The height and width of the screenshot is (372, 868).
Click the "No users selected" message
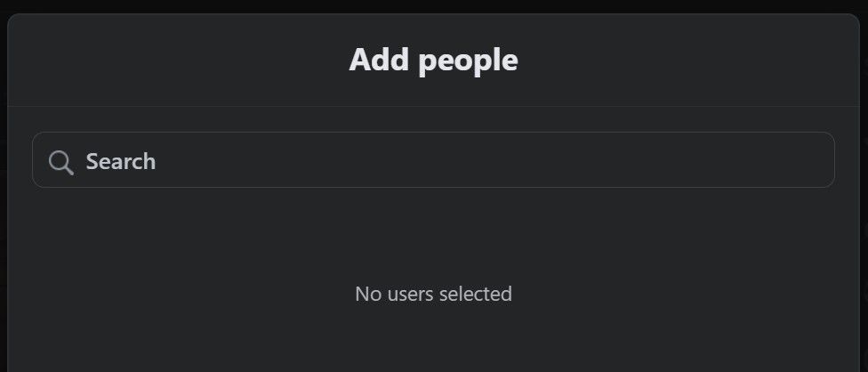click(x=433, y=294)
